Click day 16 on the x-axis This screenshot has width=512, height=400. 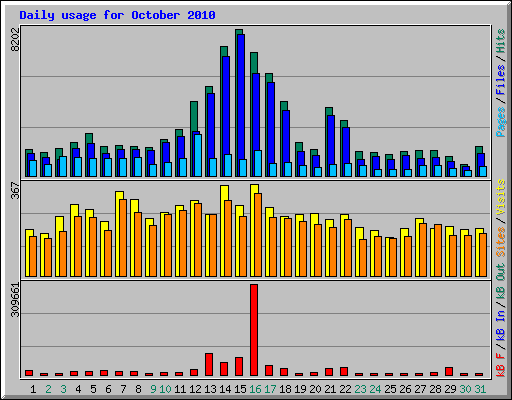point(255,389)
